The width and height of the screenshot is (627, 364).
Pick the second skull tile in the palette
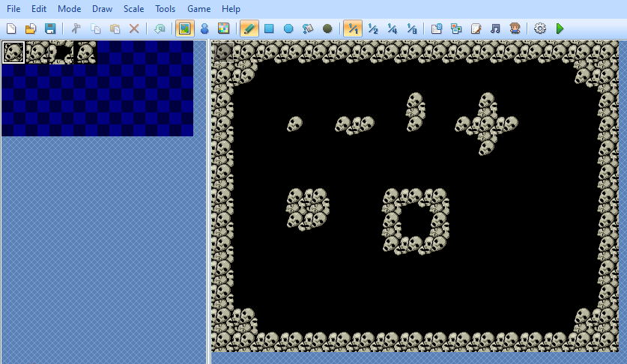[37, 52]
